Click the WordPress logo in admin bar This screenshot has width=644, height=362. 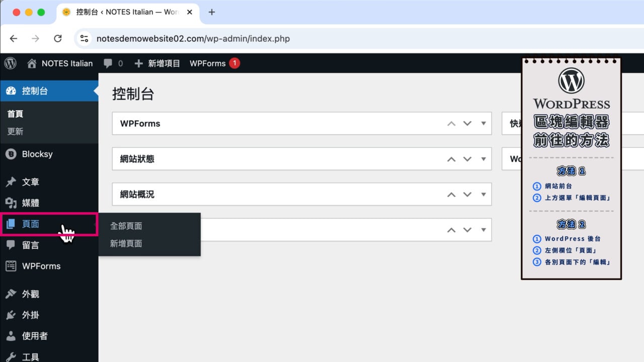tap(10, 63)
